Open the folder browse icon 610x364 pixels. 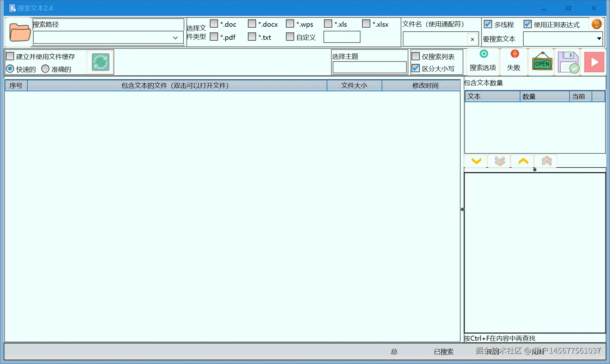pyautogui.click(x=19, y=32)
